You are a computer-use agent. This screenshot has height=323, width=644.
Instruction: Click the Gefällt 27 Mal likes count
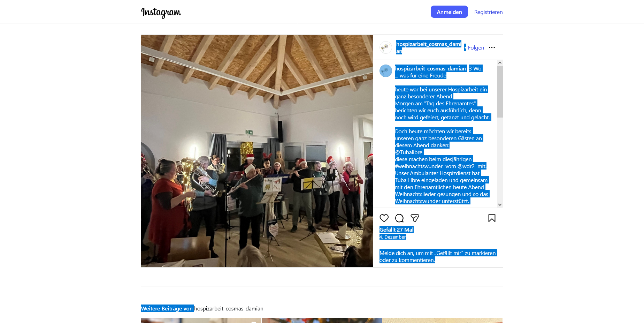397,230
